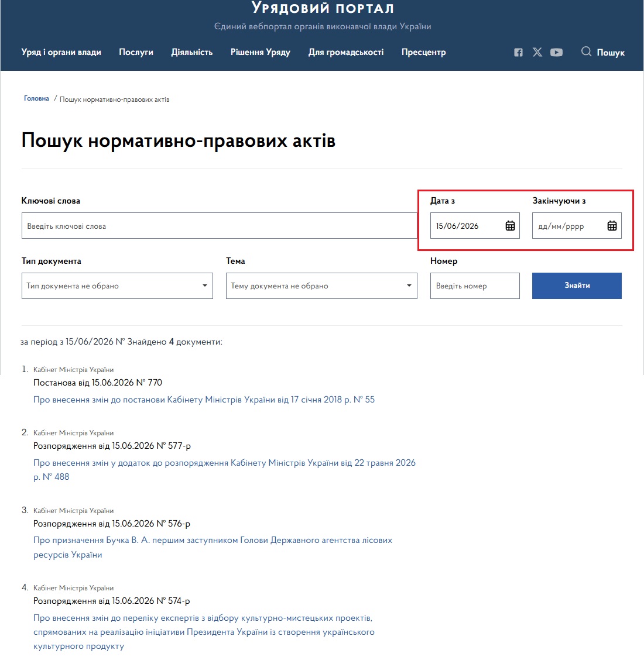
Task: Click breadcrumb text 'Пошук нормативно-правових актів'
Action: tap(115, 99)
